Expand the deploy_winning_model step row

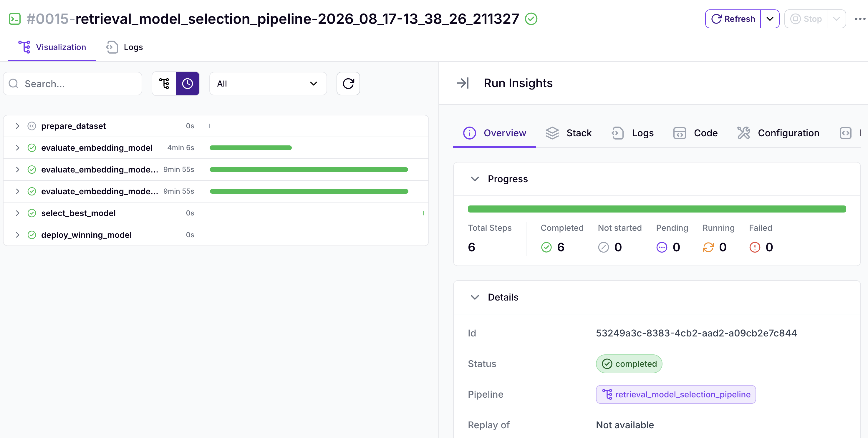(18, 235)
